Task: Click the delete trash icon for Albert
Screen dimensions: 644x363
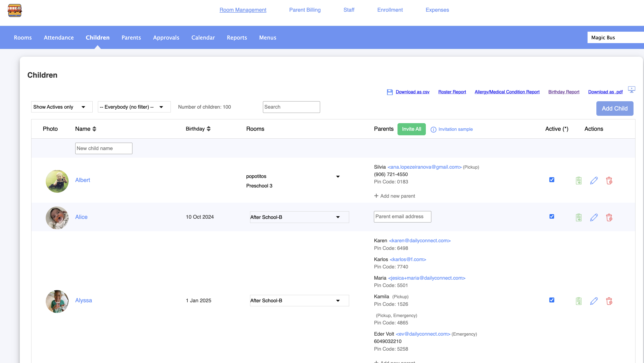Action: tap(609, 180)
